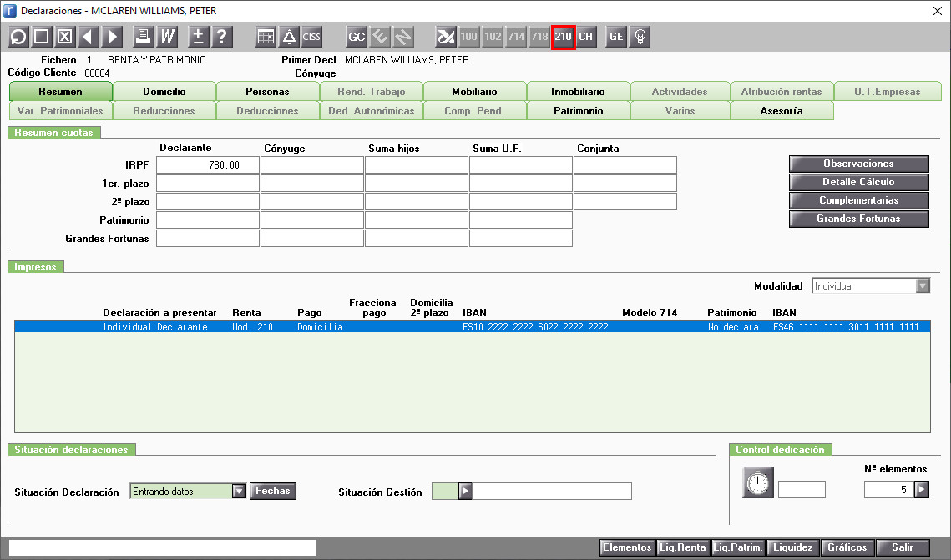The width and height of the screenshot is (951, 560).
Task: Click the Liq.Renta button
Action: (x=683, y=547)
